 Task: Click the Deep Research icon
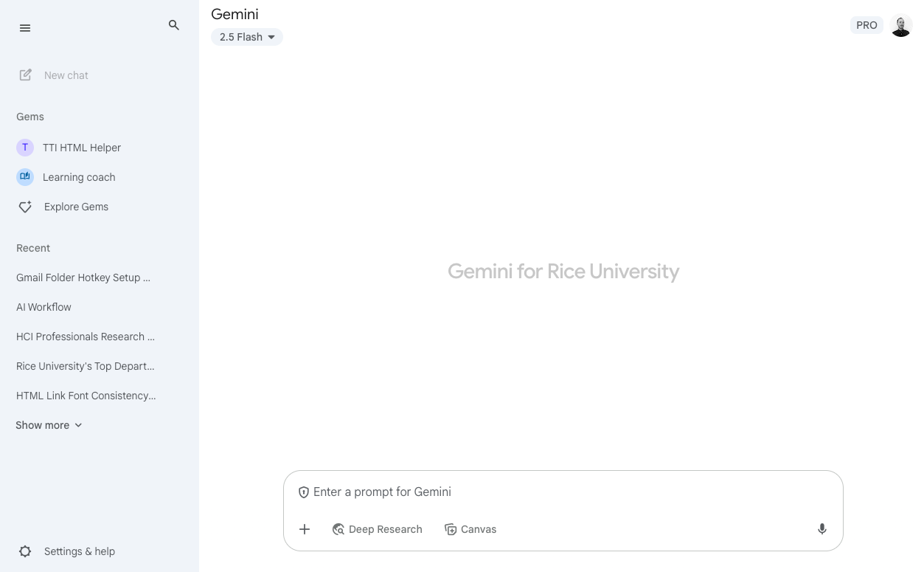pyautogui.click(x=338, y=529)
